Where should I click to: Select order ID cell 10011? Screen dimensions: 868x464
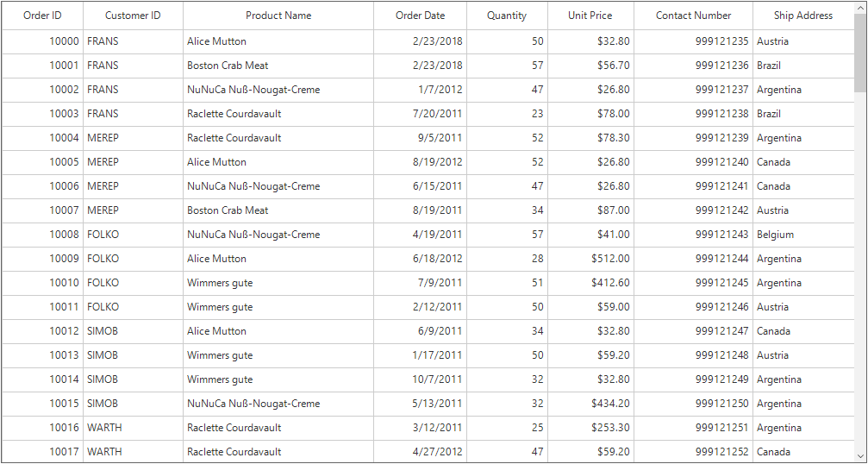[x=42, y=307]
